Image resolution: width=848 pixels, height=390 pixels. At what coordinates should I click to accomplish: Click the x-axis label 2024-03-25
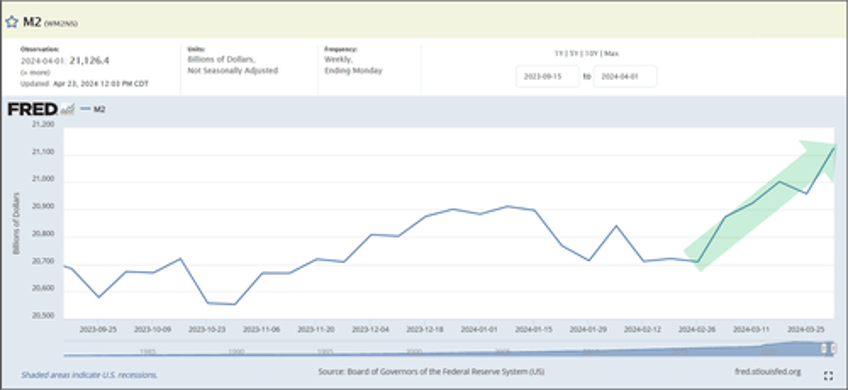(x=805, y=329)
